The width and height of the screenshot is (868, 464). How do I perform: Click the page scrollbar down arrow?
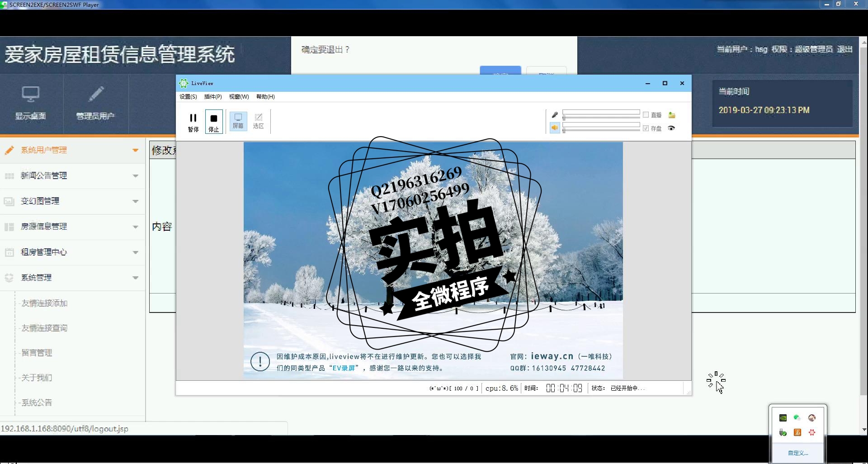(x=864, y=430)
